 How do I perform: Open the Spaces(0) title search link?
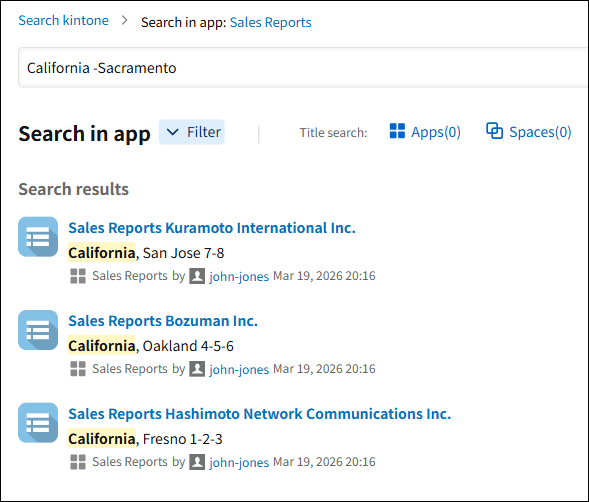540,132
